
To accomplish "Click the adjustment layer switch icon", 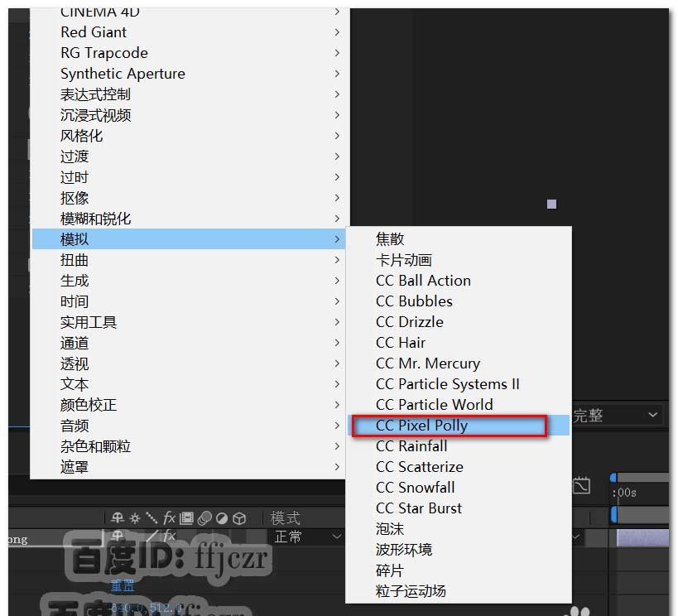I will tap(221, 517).
